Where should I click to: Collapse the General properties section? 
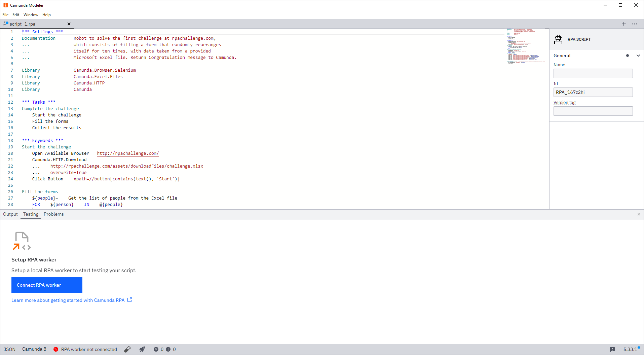pos(638,56)
